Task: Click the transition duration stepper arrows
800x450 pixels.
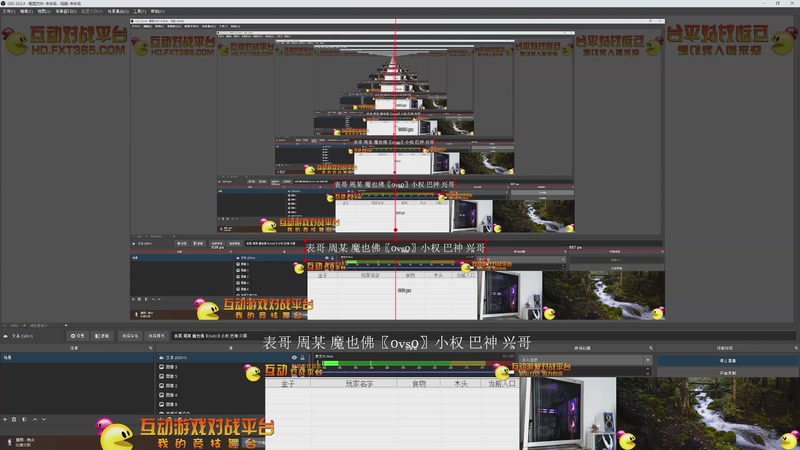Action: click(x=648, y=372)
